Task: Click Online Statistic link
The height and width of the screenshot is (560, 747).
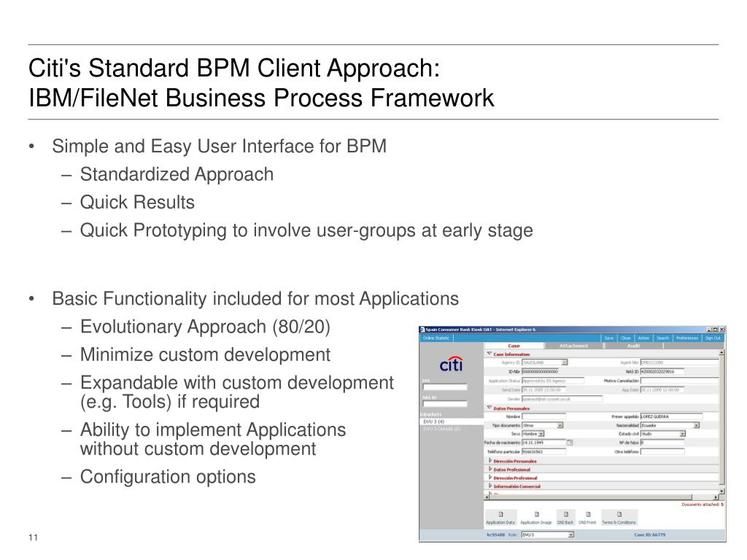Action: point(436,338)
